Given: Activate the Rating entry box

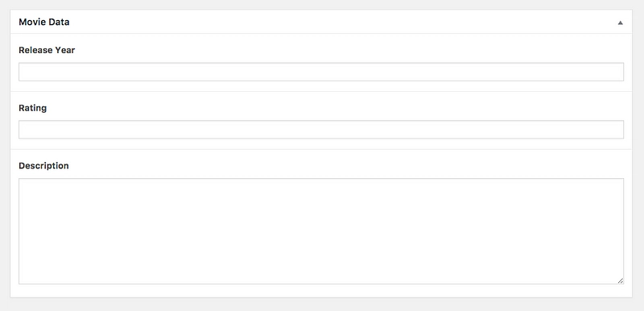Looking at the screenshot, I should point(321,130).
